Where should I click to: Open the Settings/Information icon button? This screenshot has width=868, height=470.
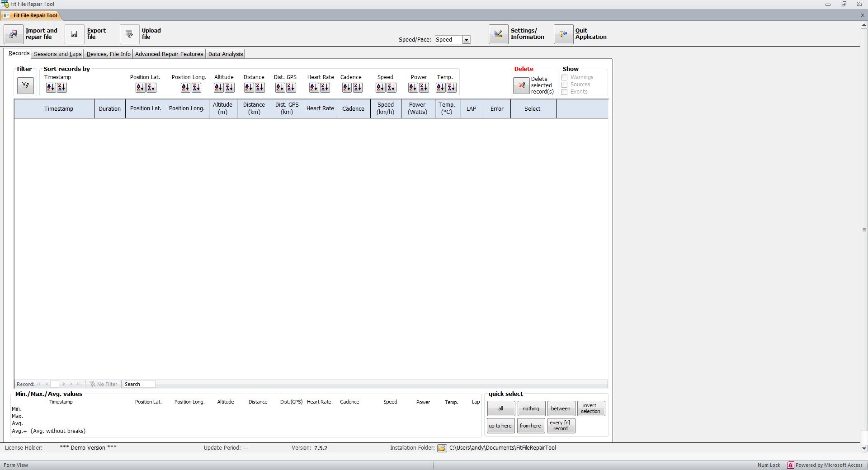coord(498,34)
